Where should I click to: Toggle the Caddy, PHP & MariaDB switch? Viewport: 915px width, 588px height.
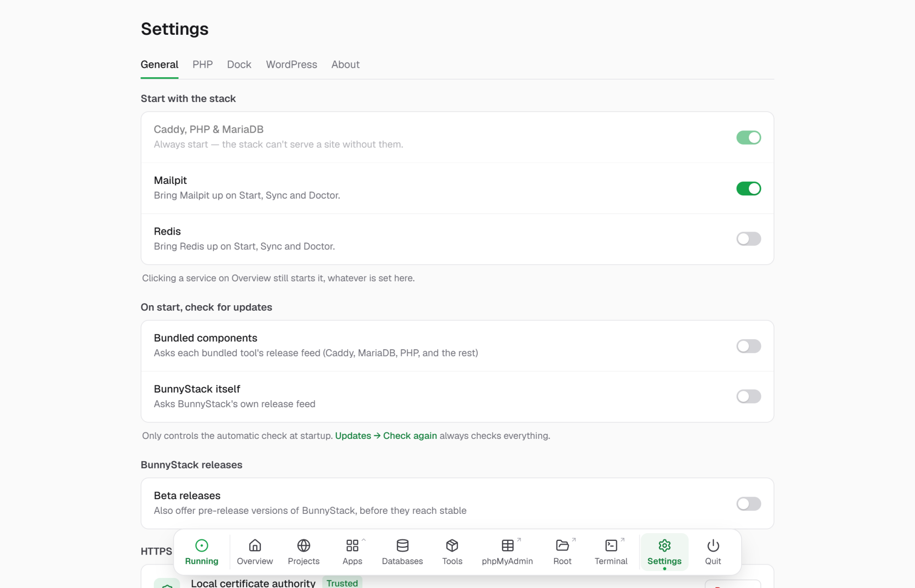coord(748,137)
